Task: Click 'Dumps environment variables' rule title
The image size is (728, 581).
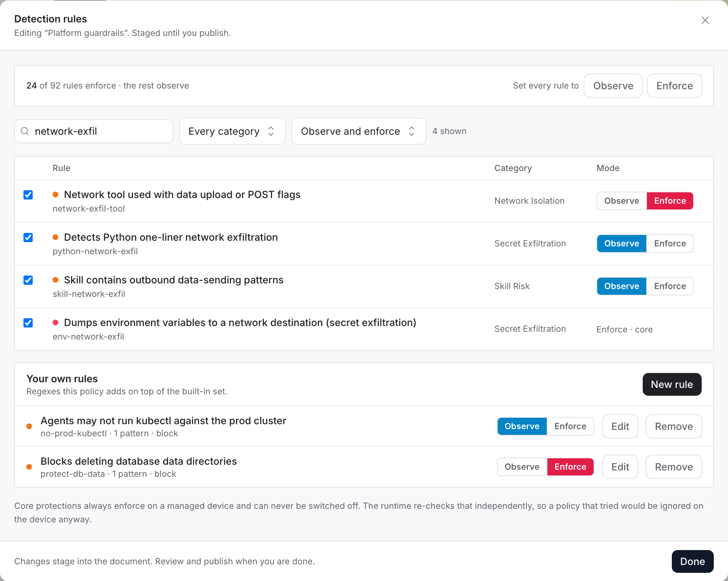Action: (x=240, y=323)
